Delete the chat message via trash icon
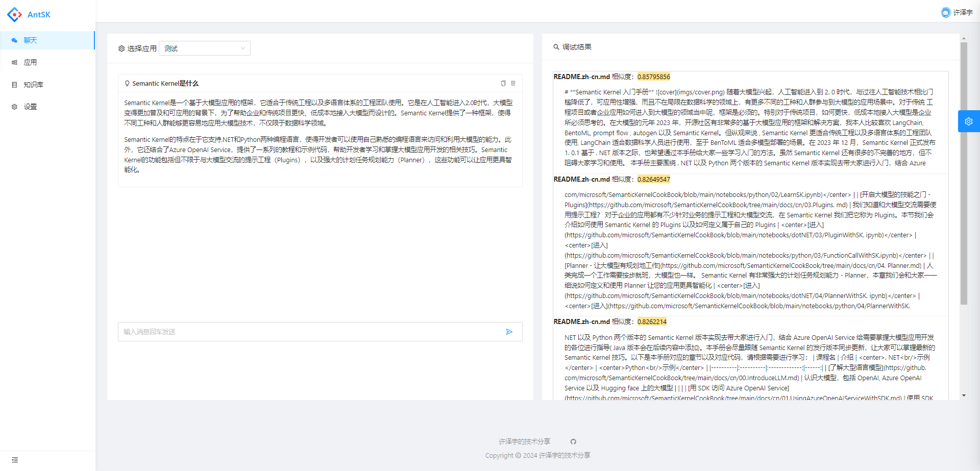 click(513, 83)
